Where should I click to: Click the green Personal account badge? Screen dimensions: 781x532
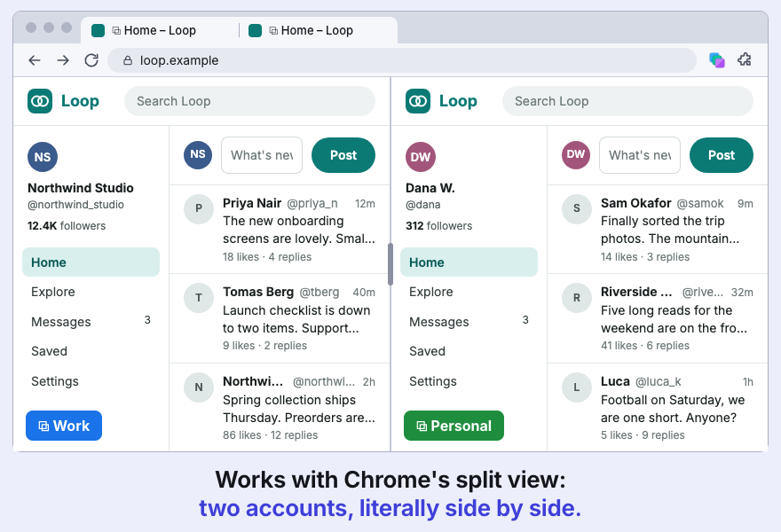point(454,426)
